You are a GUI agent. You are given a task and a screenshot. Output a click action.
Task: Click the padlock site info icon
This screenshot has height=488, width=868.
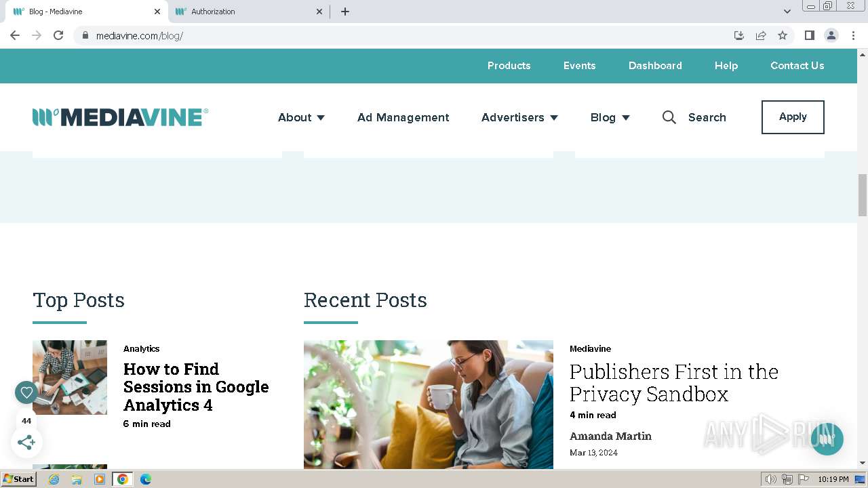85,35
